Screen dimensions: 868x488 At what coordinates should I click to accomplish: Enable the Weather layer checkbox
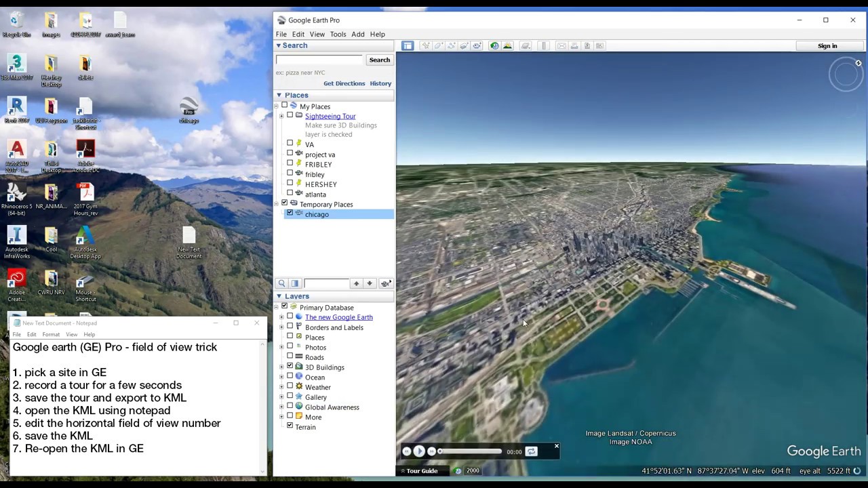coord(290,386)
